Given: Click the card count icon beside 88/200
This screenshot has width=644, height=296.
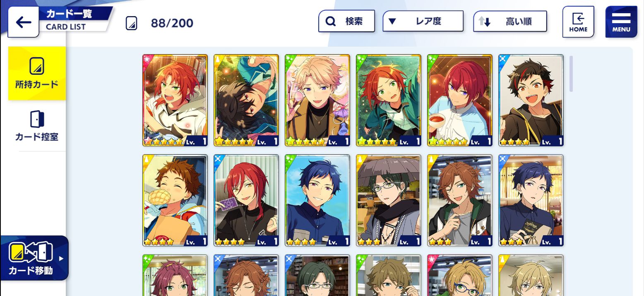Looking at the screenshot, I should tap(131, 23).
